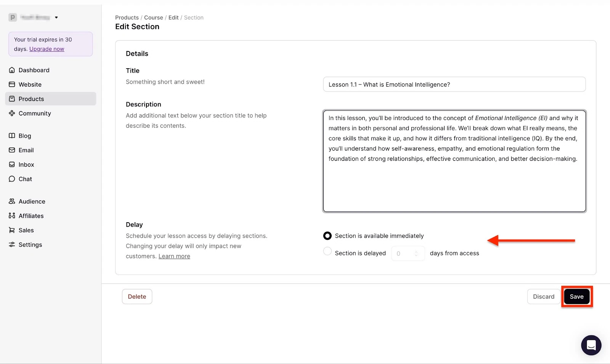Screen dimensions: 610x364
Task: Focus the lesson Title input field
Action: (454, 84)
